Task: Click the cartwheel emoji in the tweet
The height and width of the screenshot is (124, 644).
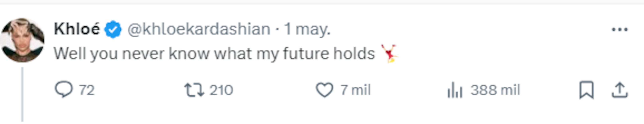Action: 389,53
